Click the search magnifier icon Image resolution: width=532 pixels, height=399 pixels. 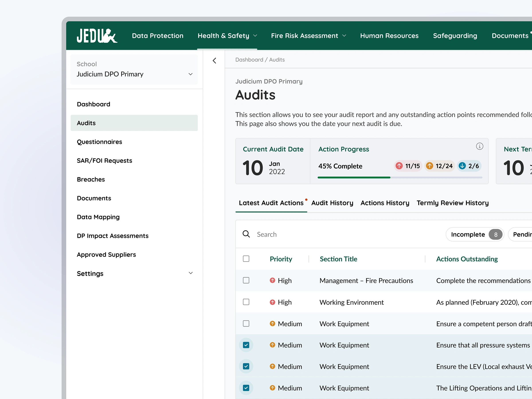click(x=246, y=234)
